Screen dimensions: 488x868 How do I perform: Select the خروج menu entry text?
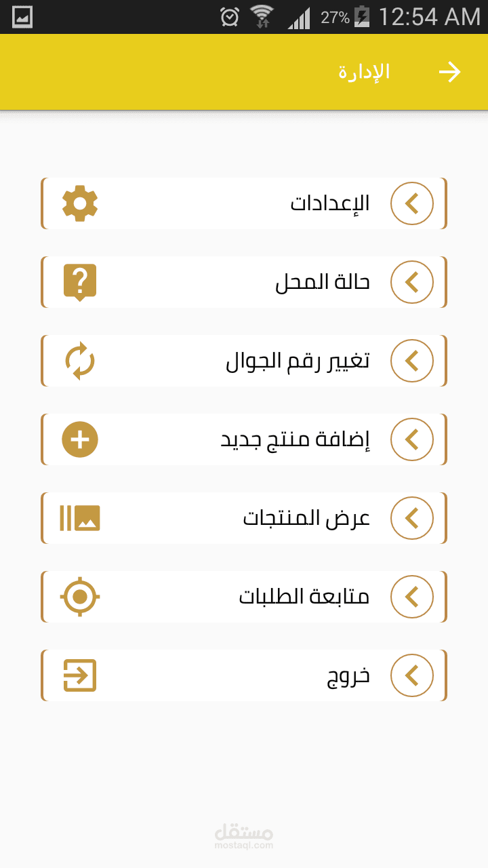click(x=348, y=677)
